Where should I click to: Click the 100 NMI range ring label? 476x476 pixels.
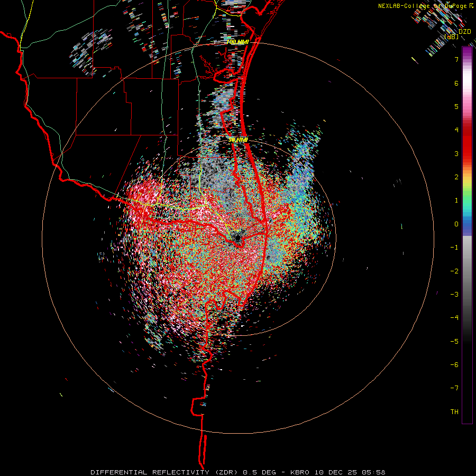coord(237,42)
